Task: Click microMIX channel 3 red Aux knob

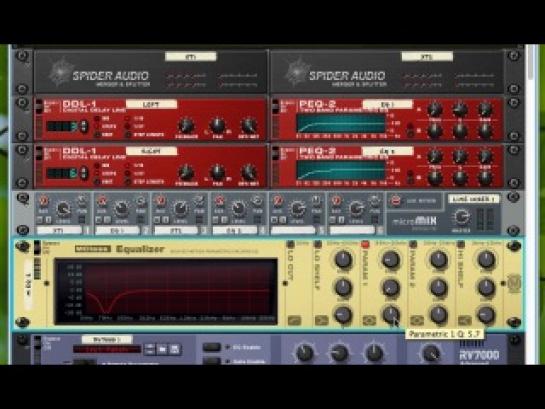Action: (160, 201)
